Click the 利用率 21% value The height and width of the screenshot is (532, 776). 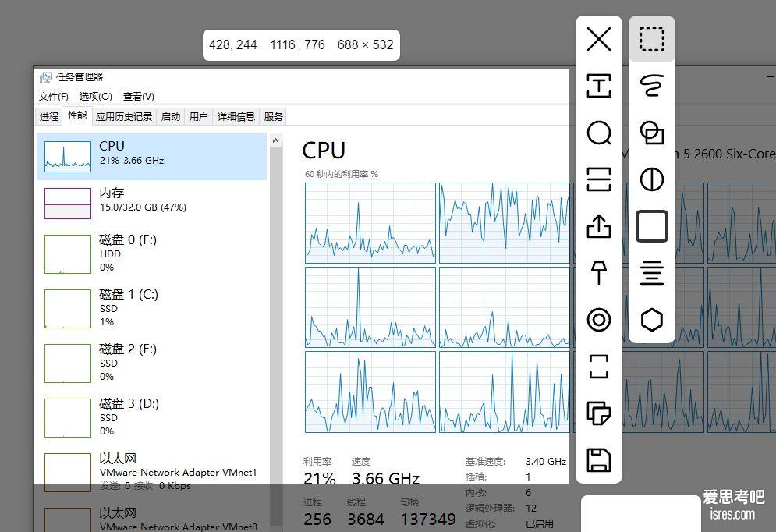320,478
